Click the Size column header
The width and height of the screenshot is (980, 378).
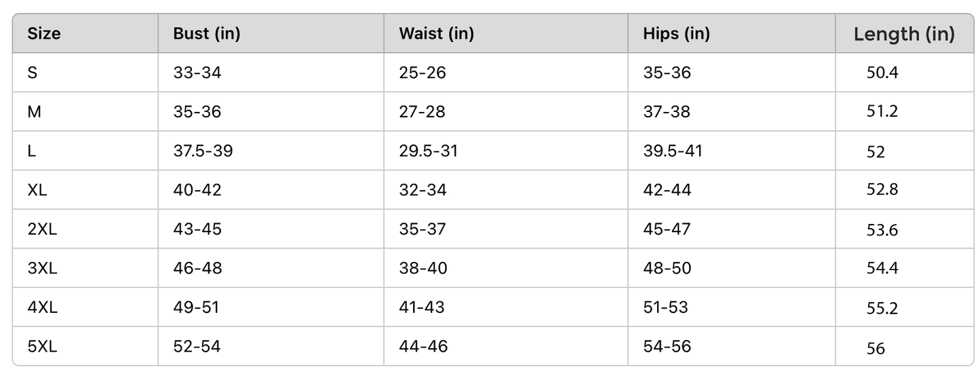click(44, 33)
